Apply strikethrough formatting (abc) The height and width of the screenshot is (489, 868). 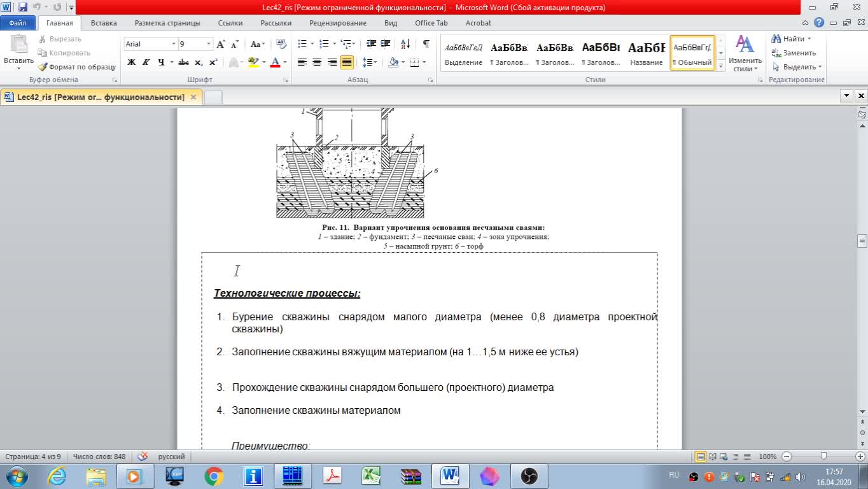(183, 62)
